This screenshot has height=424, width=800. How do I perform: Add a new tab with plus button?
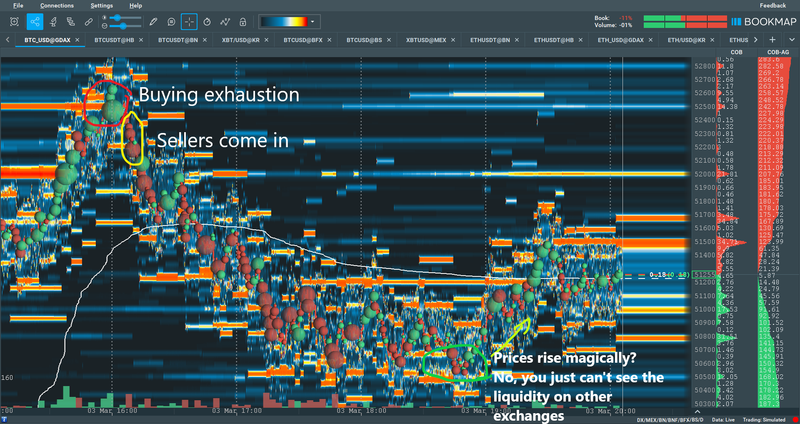coord(772,39)
